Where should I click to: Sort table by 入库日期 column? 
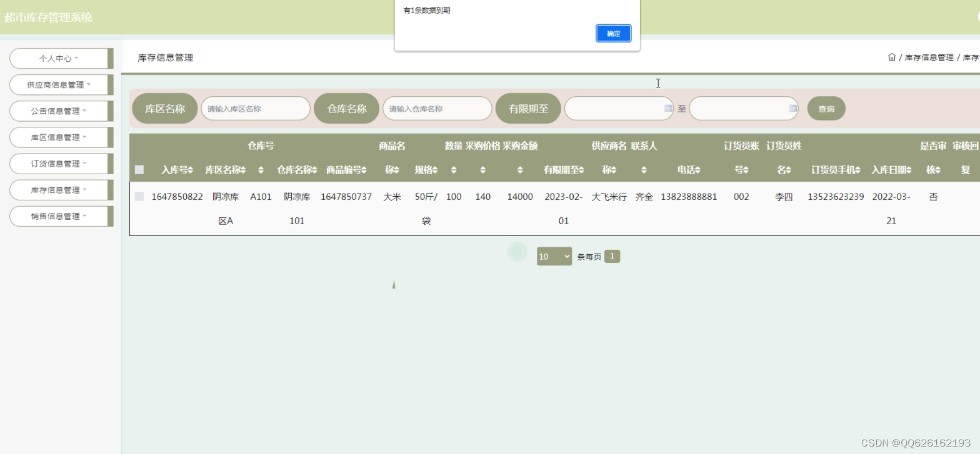pos(909,170)
